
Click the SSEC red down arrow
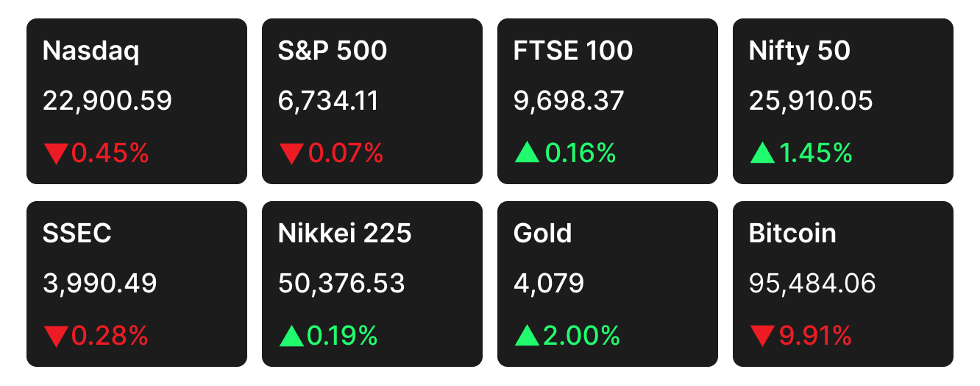(55, 337)
